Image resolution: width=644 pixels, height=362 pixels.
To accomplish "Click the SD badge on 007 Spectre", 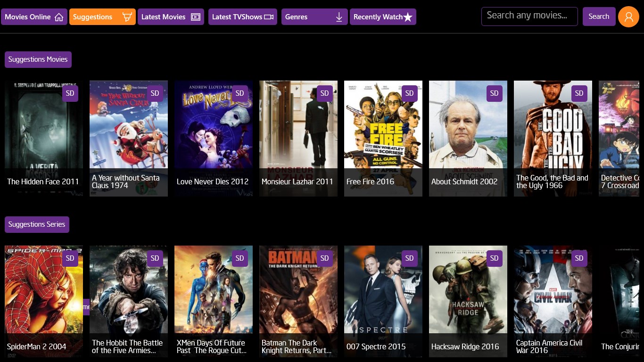I will (410, 258).
